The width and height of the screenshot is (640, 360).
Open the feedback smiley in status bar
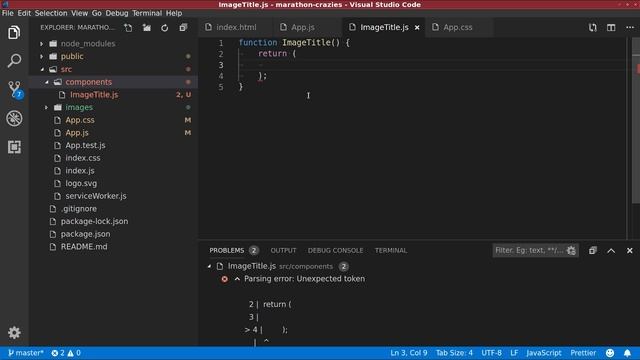[x=610, y=353]
